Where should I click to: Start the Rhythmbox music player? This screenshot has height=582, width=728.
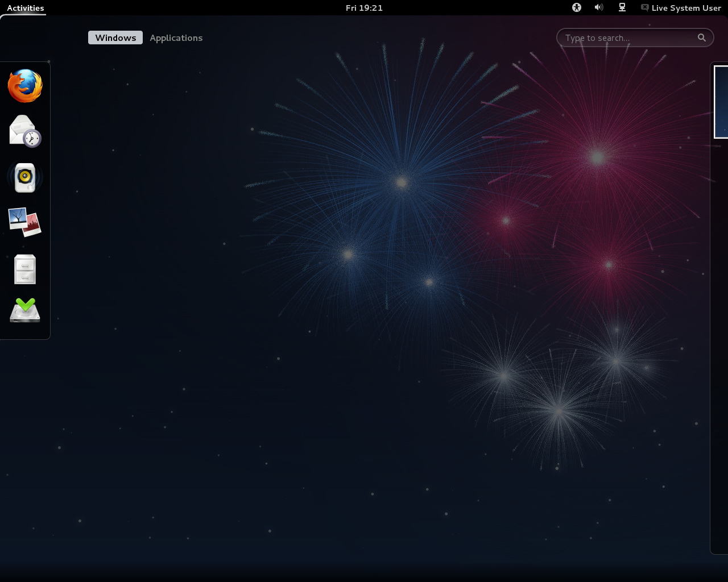24,177
